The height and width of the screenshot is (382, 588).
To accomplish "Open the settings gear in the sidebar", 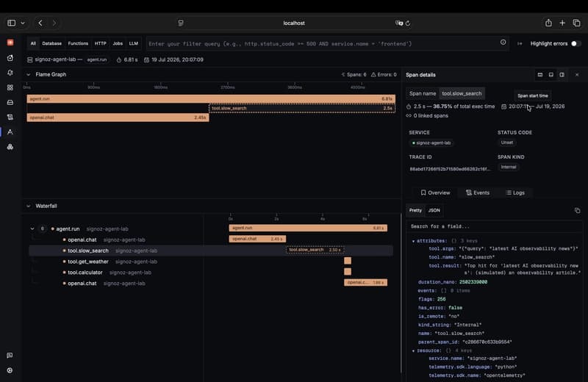I will click(x=10, y=370).
